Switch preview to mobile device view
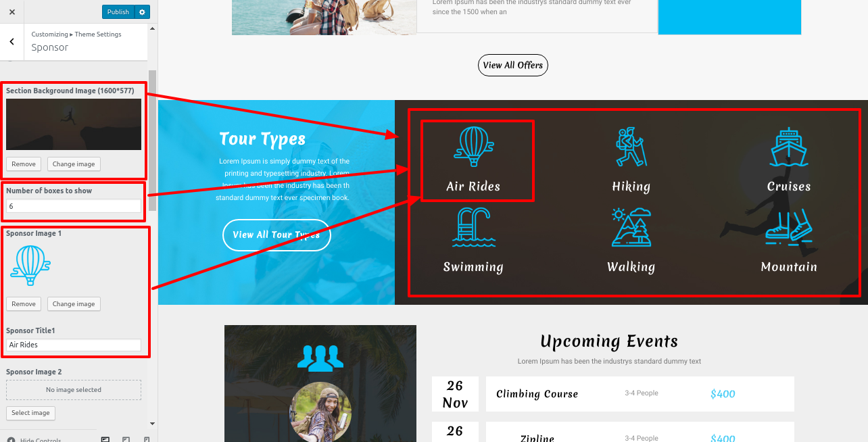 click(x=147, y=439)
